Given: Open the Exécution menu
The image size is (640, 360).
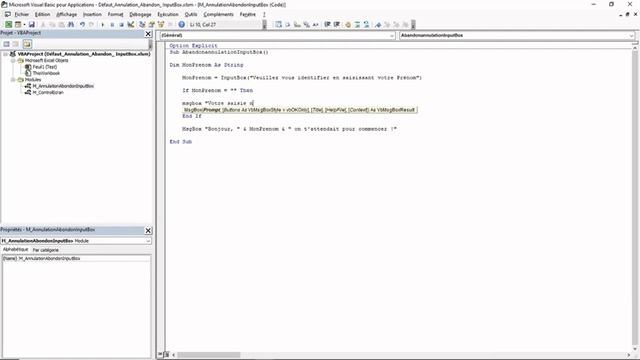Looking at the screenshot, I should pos(168,14).
